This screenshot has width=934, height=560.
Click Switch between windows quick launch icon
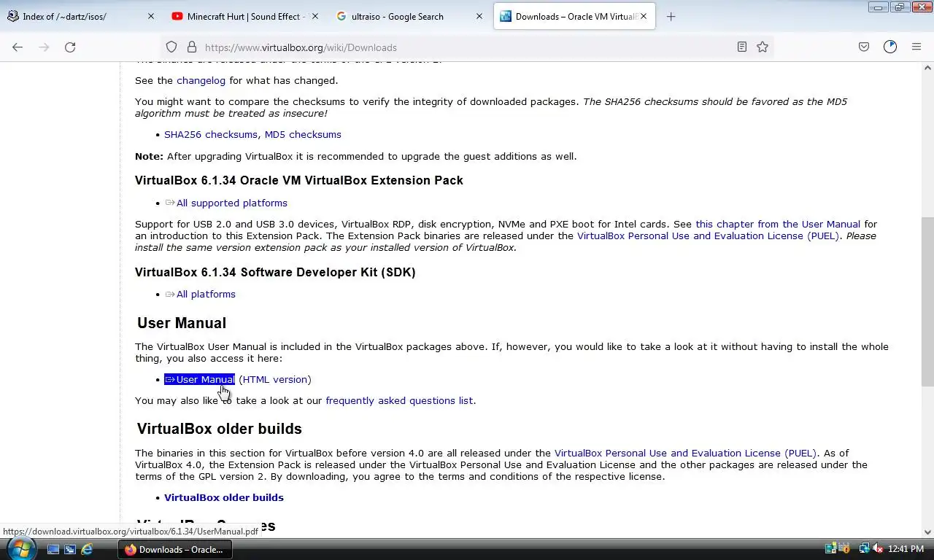coord(70,549)
